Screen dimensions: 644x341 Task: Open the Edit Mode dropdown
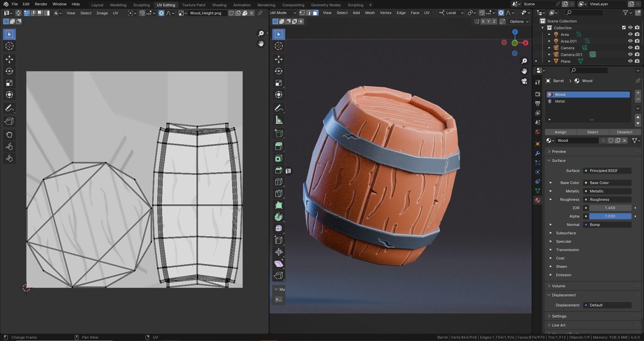pos(283,13)
